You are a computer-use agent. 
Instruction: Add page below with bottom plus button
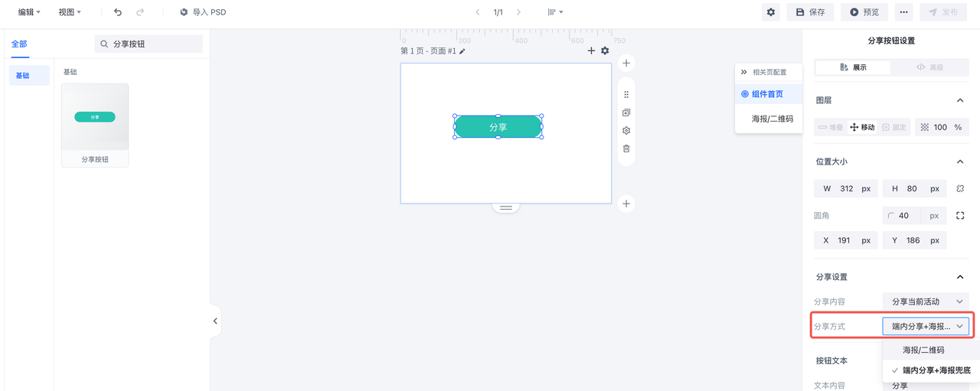tap(626, 204)
